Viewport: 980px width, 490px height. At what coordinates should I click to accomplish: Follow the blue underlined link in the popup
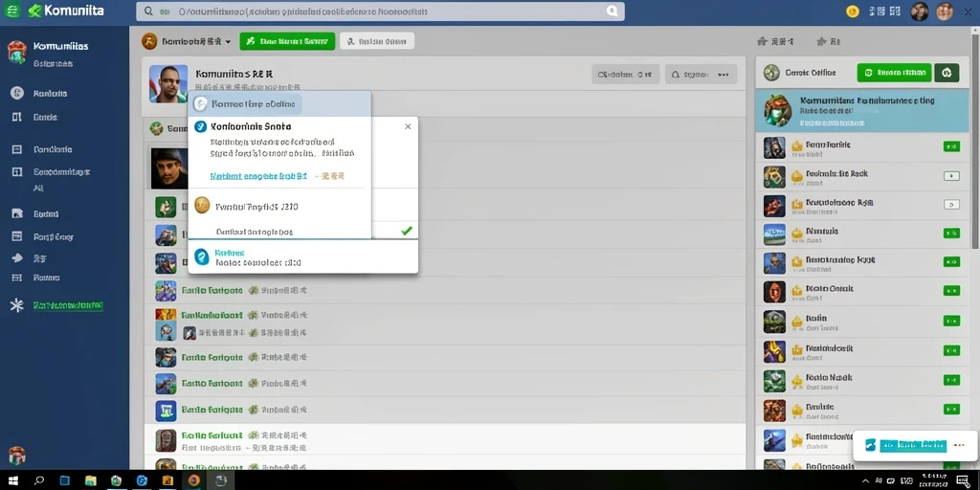click(258, 176)
